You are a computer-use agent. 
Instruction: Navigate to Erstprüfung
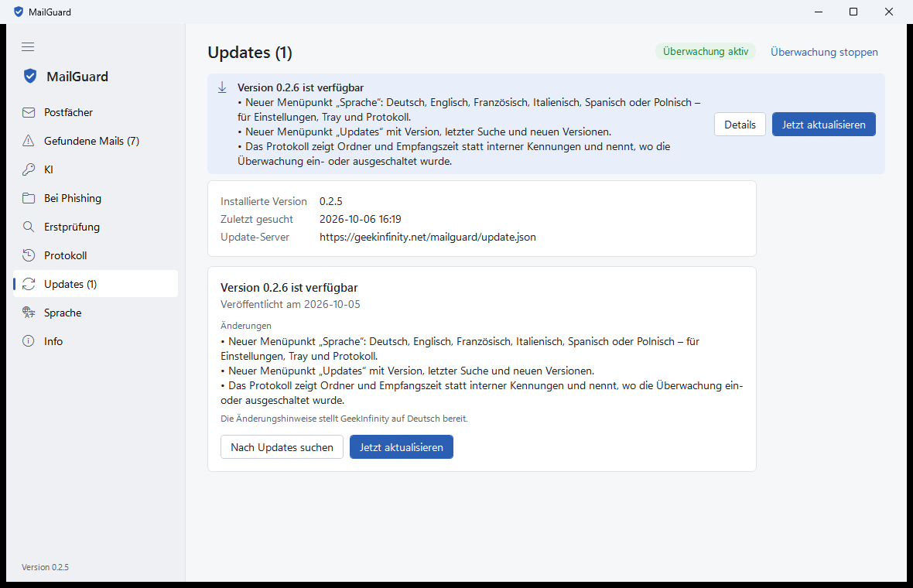[x=95, y=227]
